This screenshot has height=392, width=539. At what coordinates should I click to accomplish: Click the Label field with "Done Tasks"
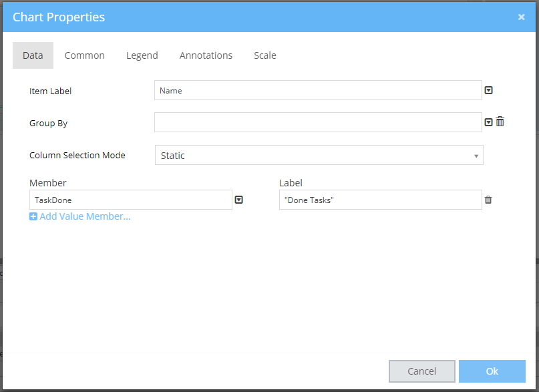379,200
